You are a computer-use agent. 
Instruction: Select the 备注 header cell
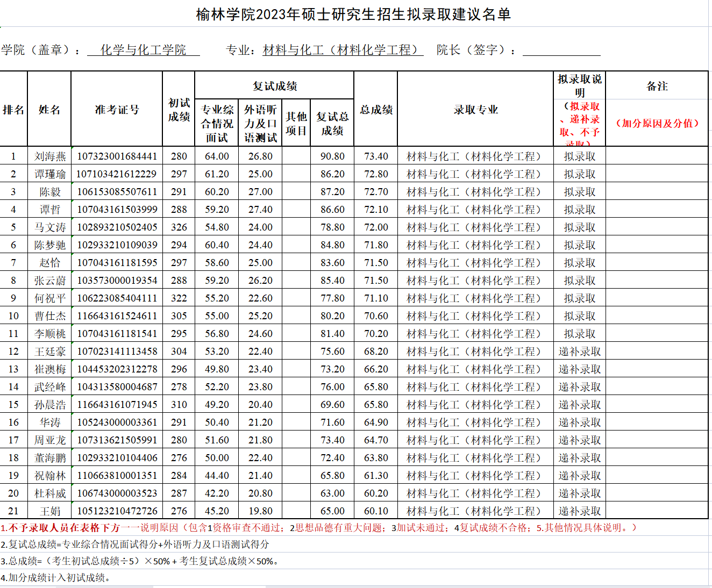click(x=657, y=86)
